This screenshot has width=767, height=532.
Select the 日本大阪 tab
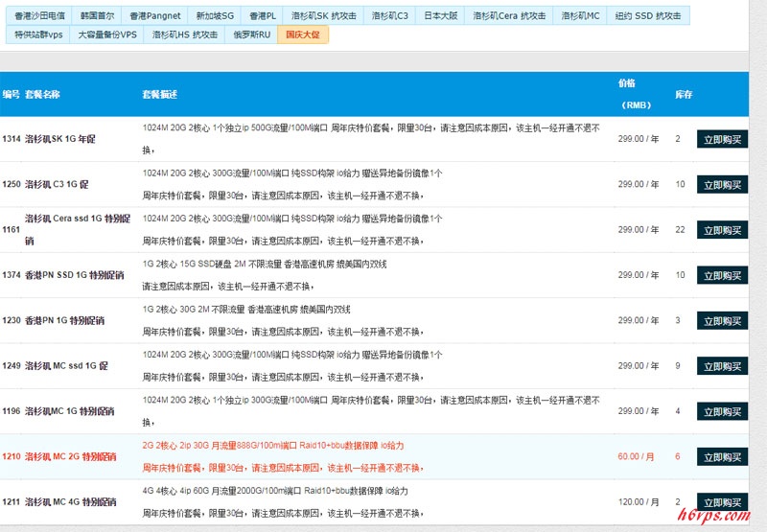point(440,15)
